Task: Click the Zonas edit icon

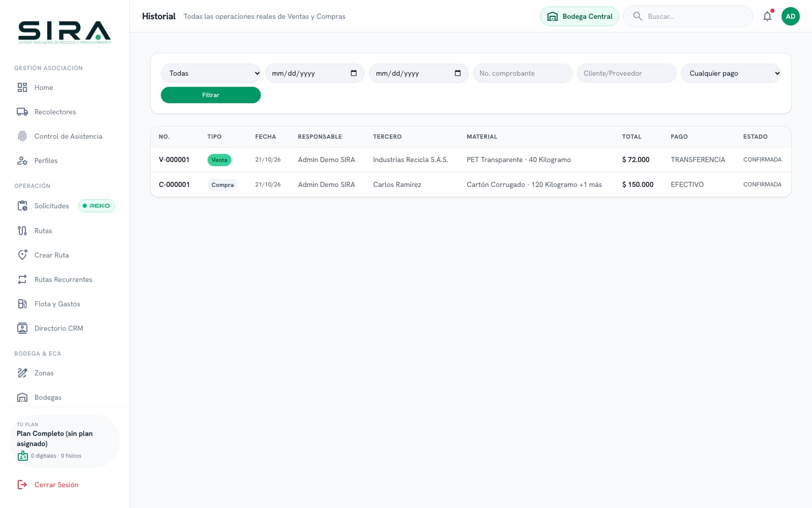Action: click(x=22, y=373)
